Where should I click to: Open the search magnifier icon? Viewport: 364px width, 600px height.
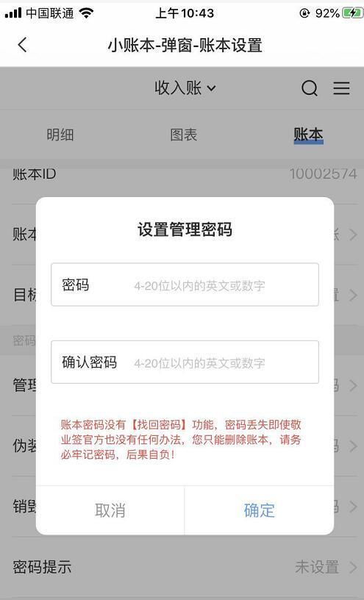point(310,88)
